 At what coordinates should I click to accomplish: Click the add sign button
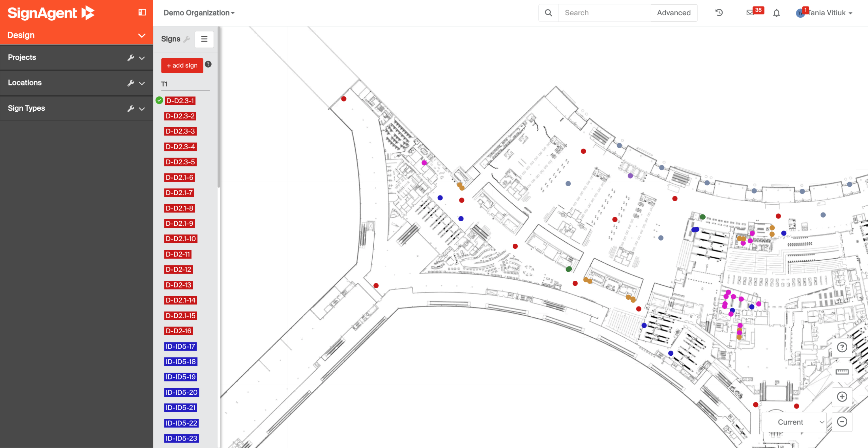tap(182, 66)
